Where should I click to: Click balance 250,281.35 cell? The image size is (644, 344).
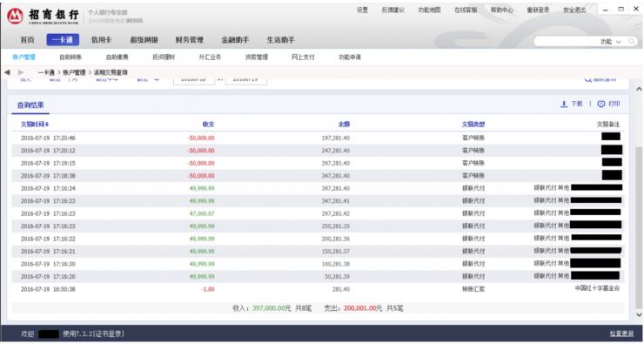coord(336,226)
